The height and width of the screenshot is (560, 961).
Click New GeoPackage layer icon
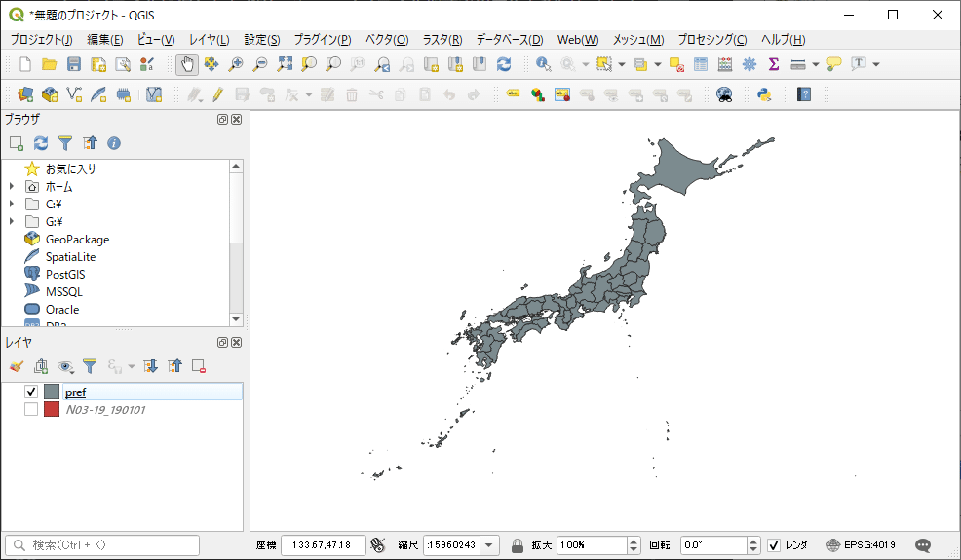(50, 94)
